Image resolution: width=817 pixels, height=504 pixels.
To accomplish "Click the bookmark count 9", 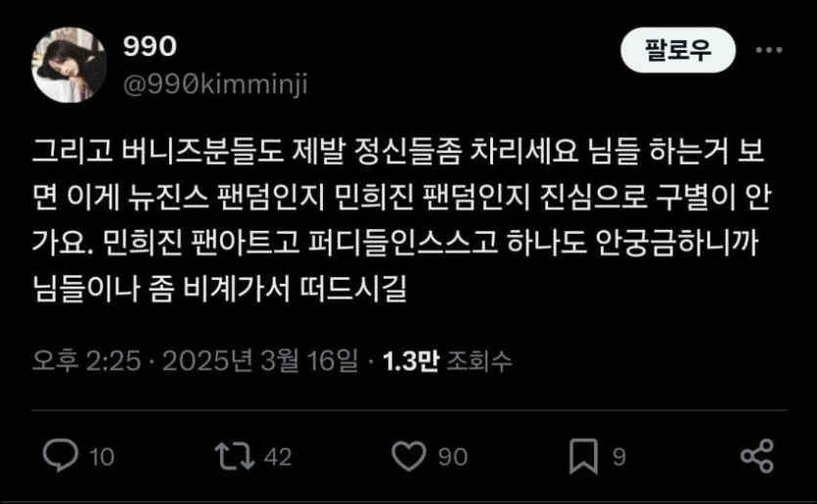I will pyautogui.click(x=619, y=457).
